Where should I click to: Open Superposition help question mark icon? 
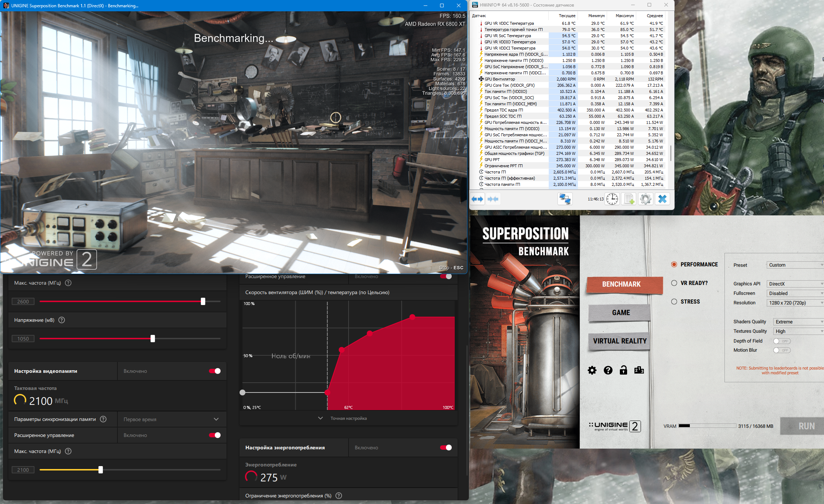point(608,370)
